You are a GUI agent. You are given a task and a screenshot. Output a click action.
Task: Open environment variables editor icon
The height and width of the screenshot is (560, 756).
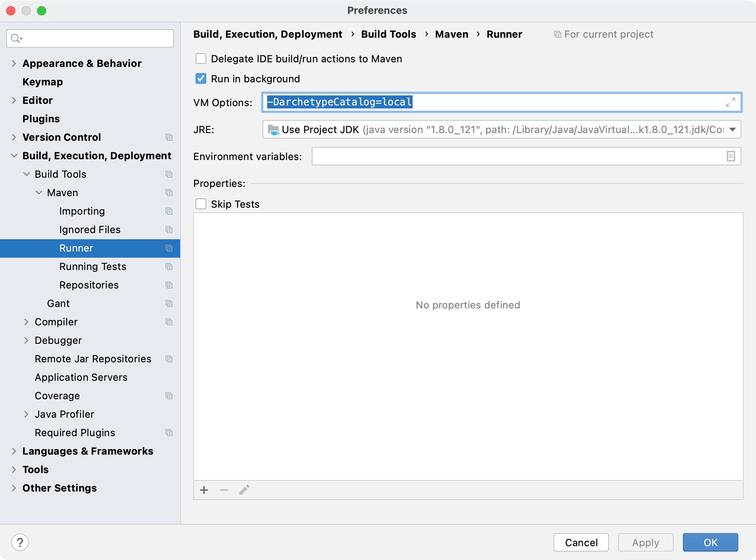(731, 156)
